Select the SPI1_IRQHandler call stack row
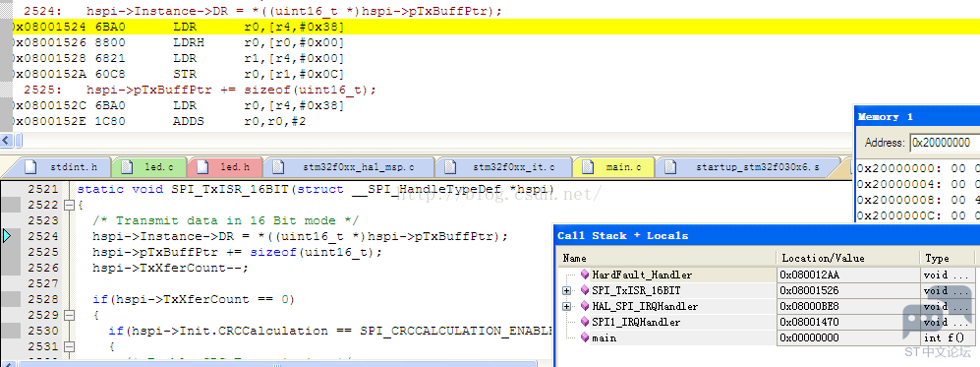 (x=769, y=322)
